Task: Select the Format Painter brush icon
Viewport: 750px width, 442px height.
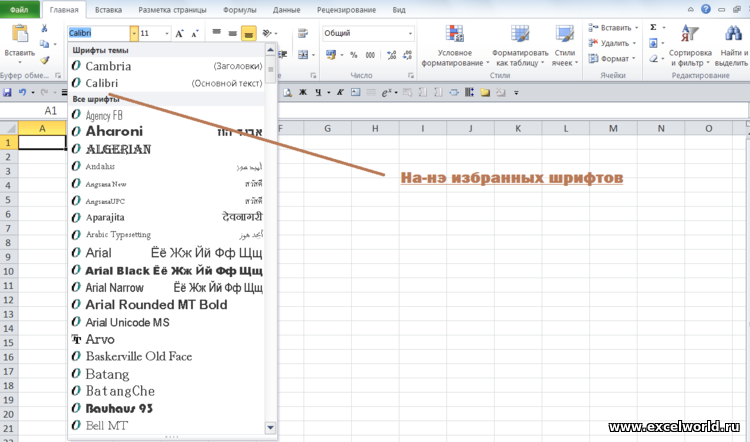Action: 44,60
